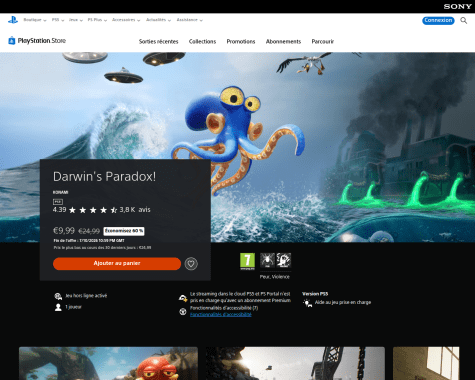Click the PlayStation logo icon
475x380 pixels.
13,20
